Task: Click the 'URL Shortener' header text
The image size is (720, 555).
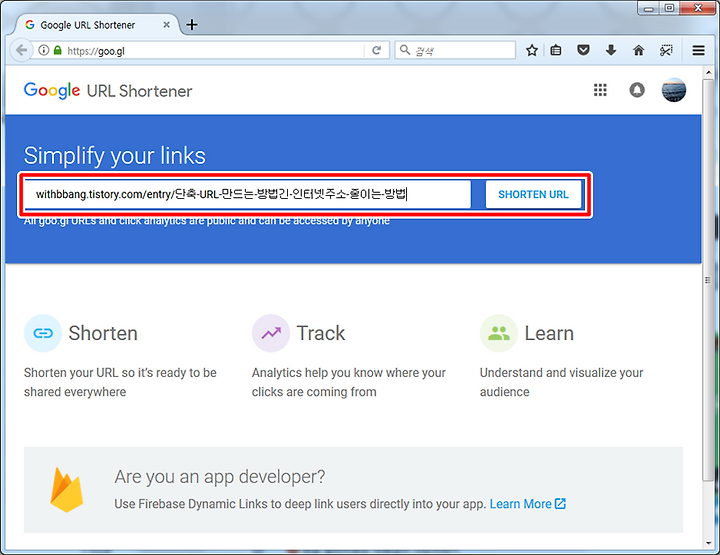Action: point(140,91)
